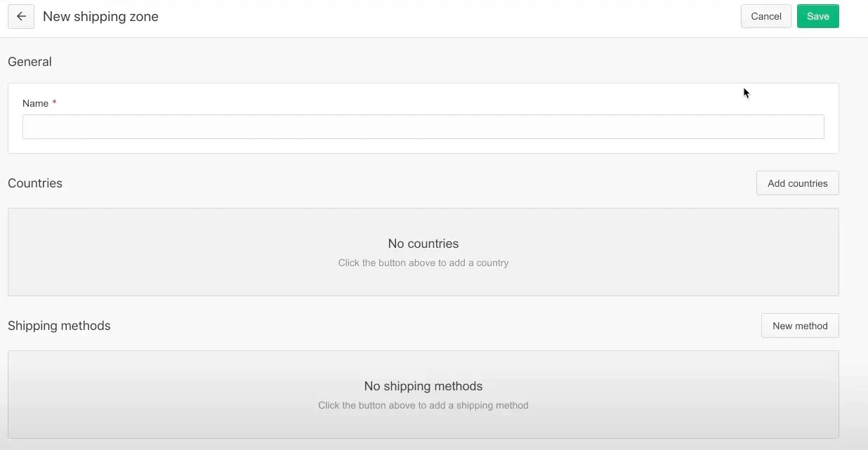Click the 'General' section heading
This screenshot has width=868, height=450.
click(29, 62)
